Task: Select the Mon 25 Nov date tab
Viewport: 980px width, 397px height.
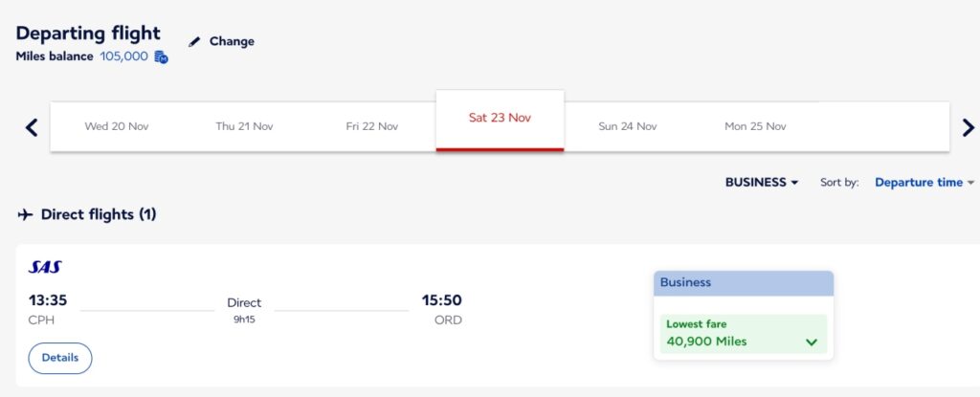Action: tap(755, 126)
